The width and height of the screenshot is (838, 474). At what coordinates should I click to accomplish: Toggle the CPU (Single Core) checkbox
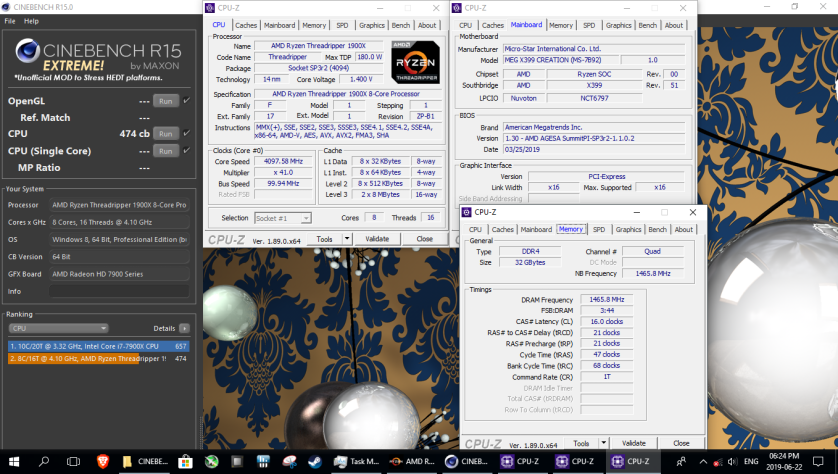click(187, 150)
